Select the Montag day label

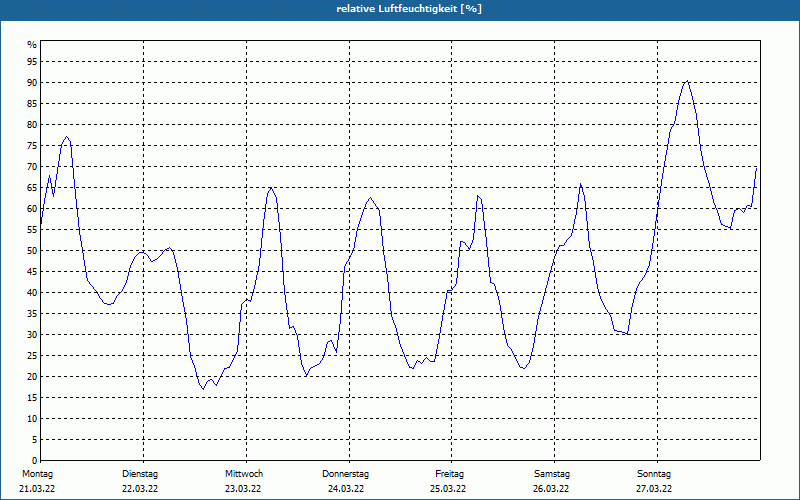point(37,474)
